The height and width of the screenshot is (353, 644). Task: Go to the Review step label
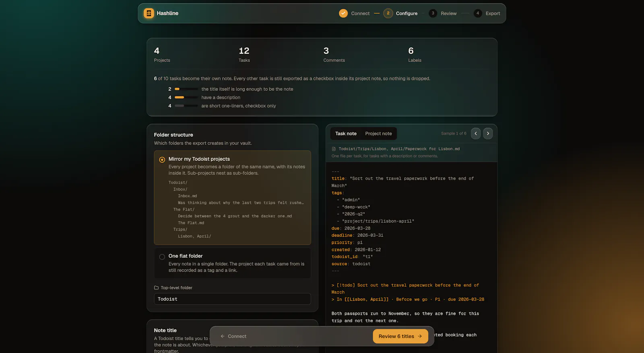click(x=449, y=13)
